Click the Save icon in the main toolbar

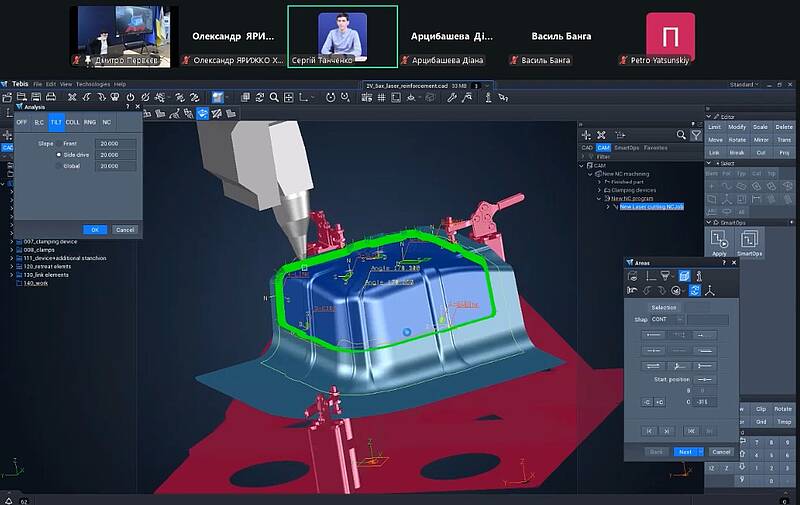pos(38,98)
